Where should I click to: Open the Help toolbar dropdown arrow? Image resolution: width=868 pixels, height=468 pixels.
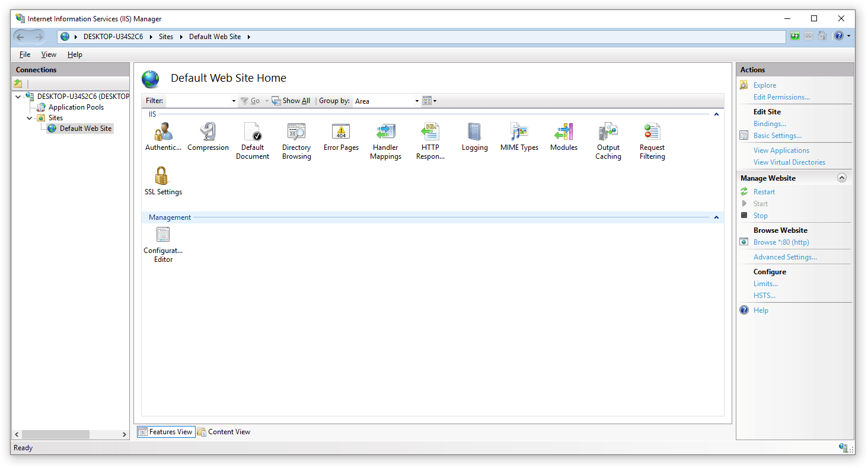[x=848, y=36]
